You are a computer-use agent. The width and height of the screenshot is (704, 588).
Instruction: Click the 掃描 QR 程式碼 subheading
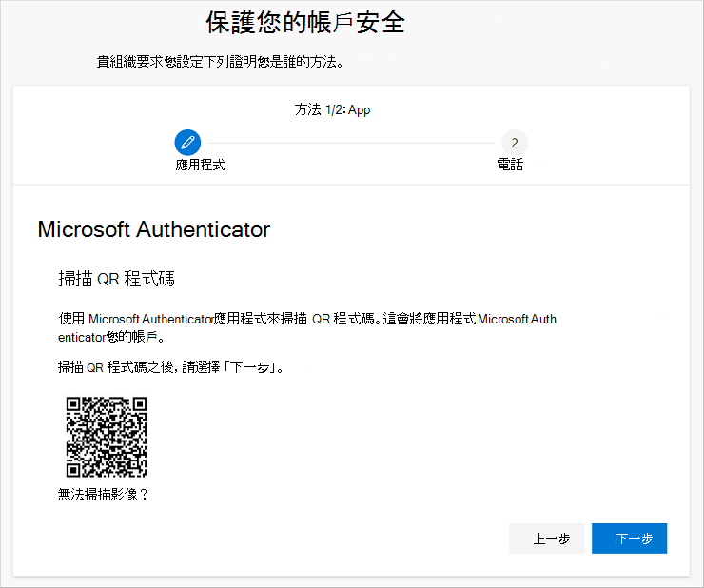tap(116, 279)
